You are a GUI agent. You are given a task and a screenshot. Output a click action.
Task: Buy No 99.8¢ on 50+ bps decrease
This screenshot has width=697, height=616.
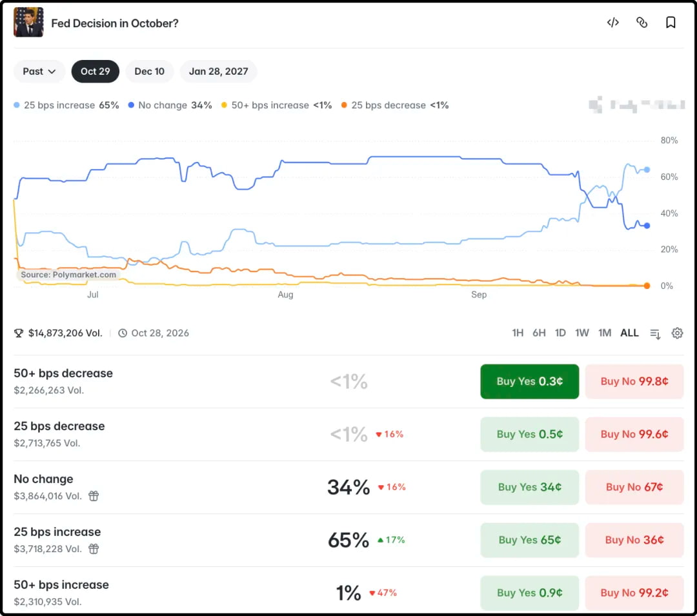[634, 381]
